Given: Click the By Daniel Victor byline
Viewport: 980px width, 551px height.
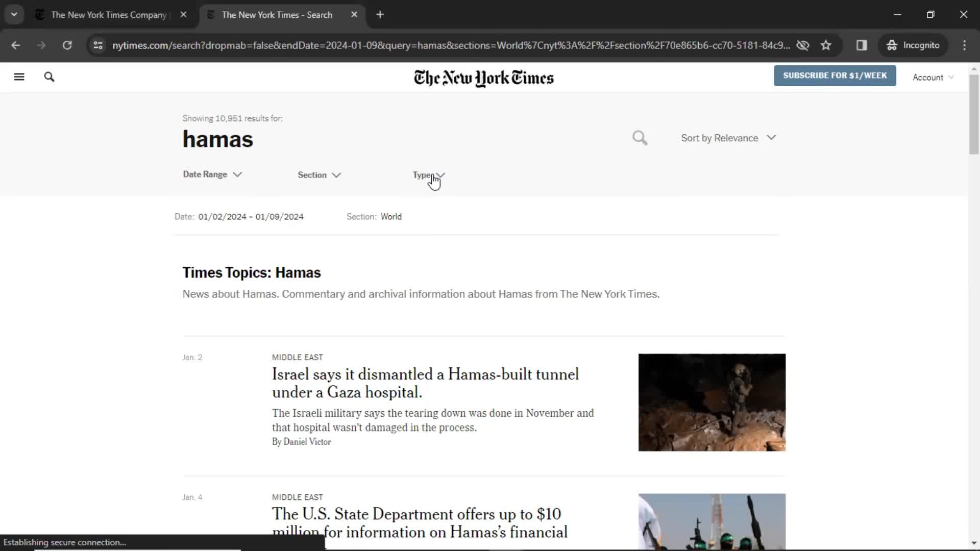Looking at the screenshot, I should coord(301,442).
